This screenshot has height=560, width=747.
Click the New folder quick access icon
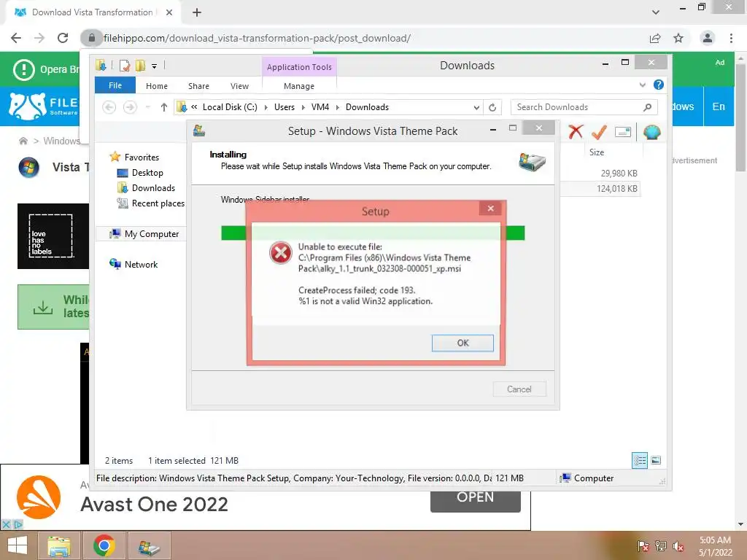pos(140,65)
